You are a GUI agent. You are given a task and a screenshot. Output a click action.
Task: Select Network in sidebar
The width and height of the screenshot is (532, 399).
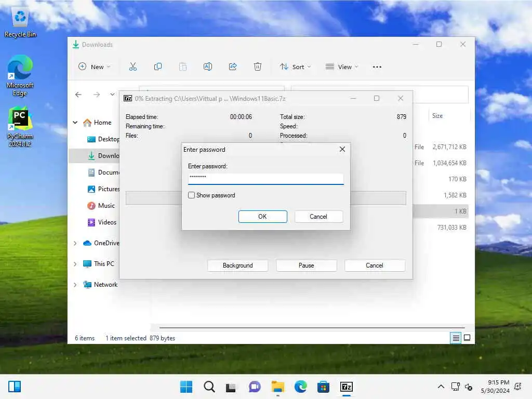pos(100,285)
